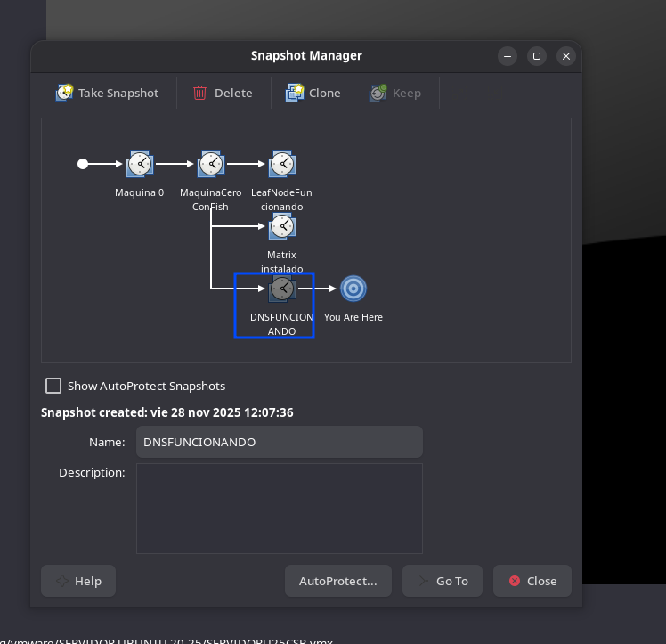Maximize the Snapshot Manager window
The height and width of the screenshot is (644, 666).
pyautogui.click(x=537, y=56)
